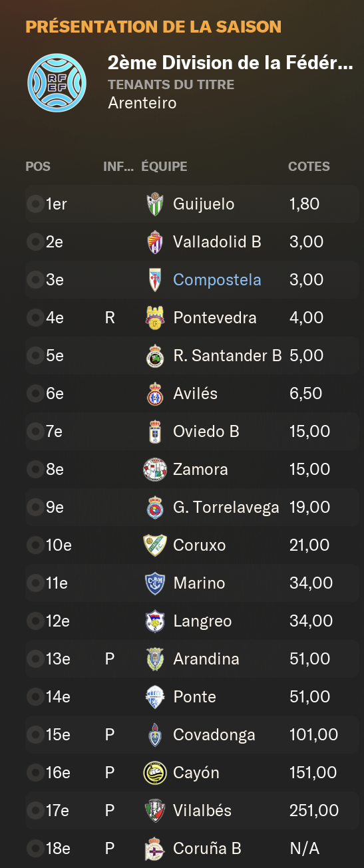
Task: Click the Vilalbés team badge
Action: [x=155, y=810]
